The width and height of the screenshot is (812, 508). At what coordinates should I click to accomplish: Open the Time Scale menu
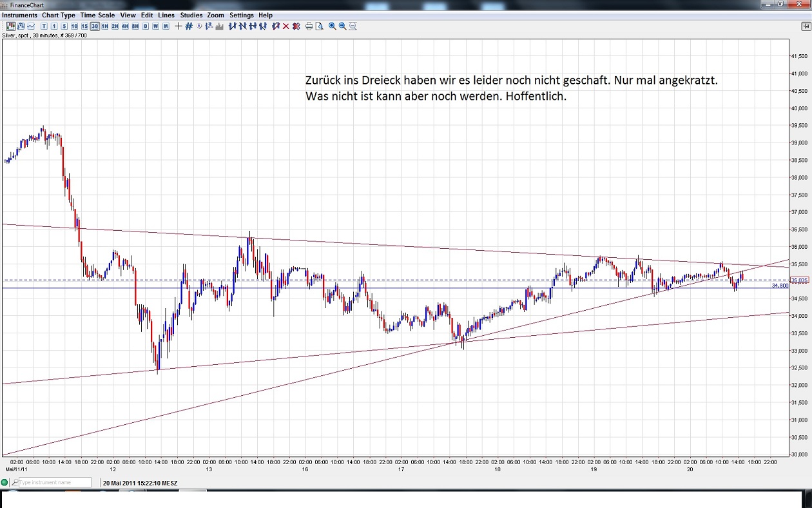pyautogui.click(x=97, y=15)
